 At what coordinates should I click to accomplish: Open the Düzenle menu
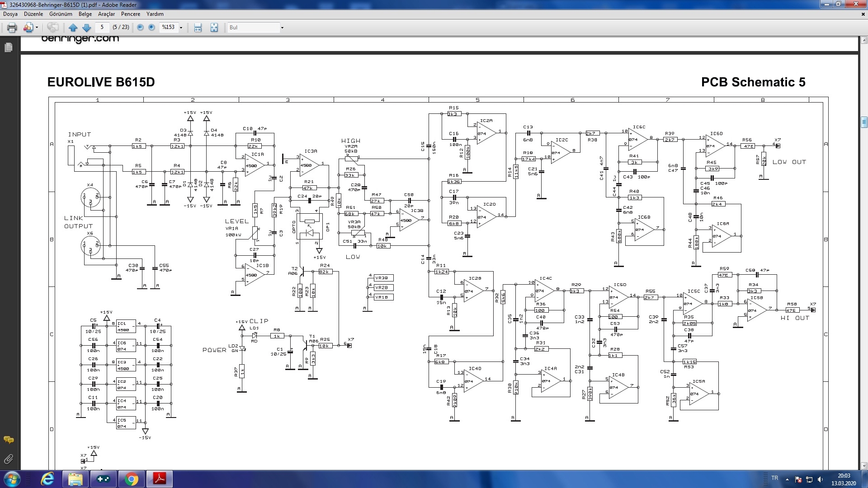(x=33, y=14)
